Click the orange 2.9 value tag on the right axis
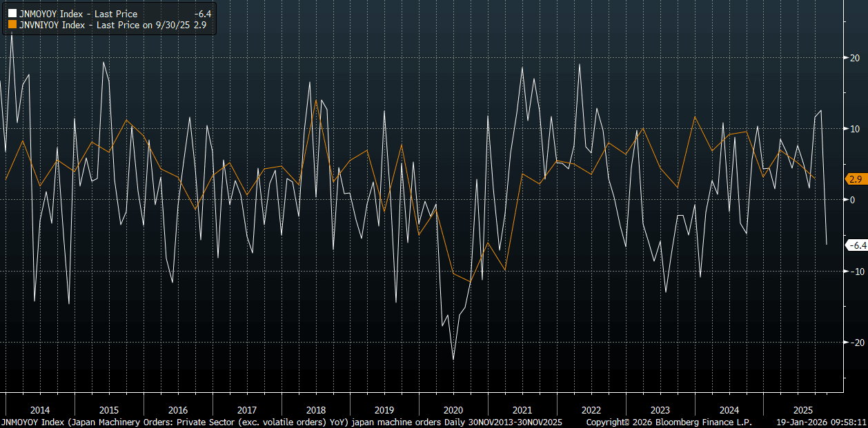 (x=856, y=179)
